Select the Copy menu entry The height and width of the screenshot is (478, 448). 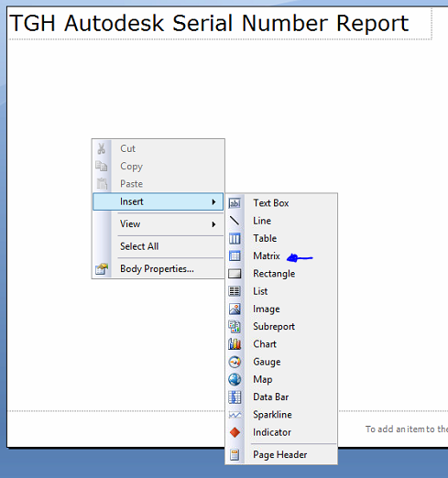pyautogui.click(x=158, y=166)
